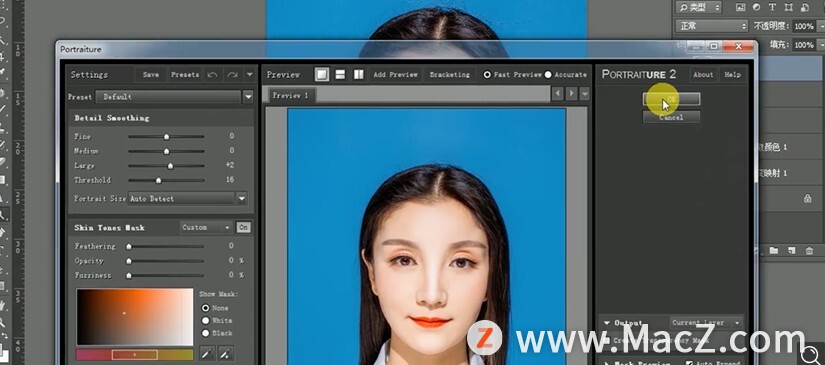Choose Black under Show Mask
Screen dimensions: 825x365
(206, 333)
